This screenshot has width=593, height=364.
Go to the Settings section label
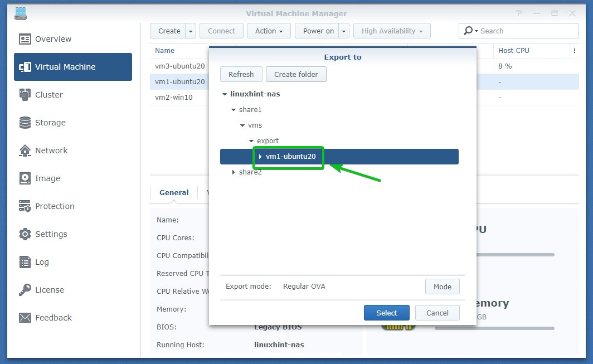point(51,234)
